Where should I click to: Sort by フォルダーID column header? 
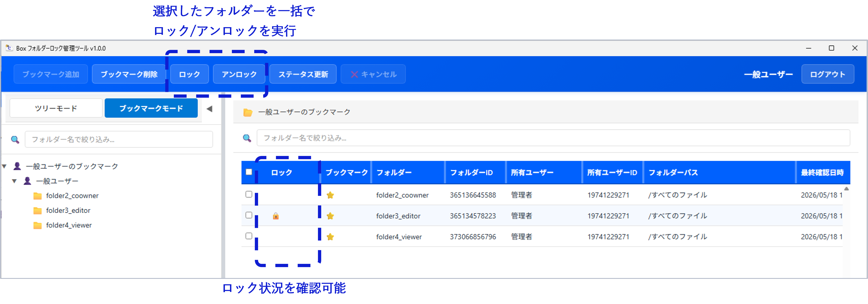coord(471,173)
